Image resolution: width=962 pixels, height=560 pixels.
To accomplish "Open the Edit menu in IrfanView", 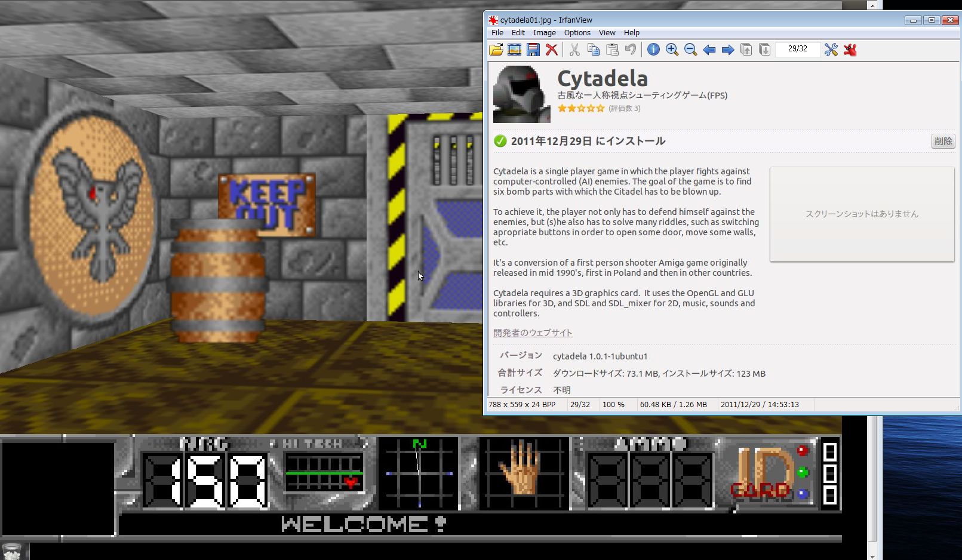I will pos(518,33).
